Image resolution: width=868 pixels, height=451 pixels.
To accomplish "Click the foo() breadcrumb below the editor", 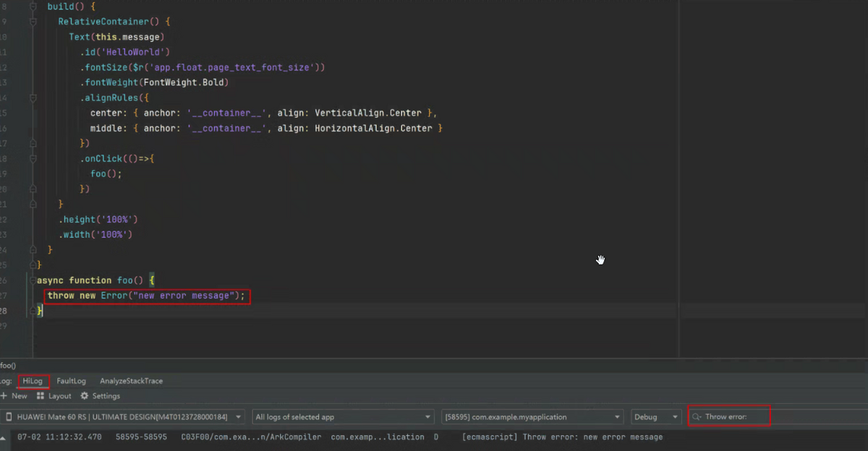I will pos(8,366).
